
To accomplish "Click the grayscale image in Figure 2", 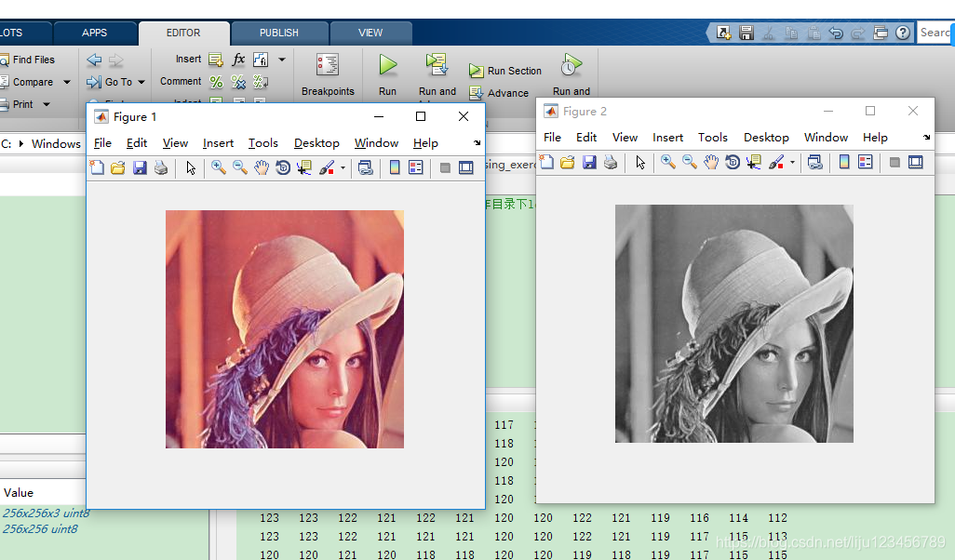I will [733, 324].
